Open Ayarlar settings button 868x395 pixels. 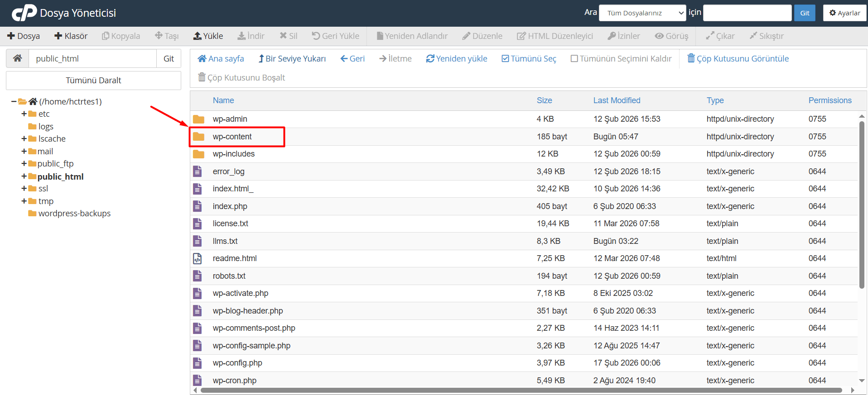coord(844,13)
